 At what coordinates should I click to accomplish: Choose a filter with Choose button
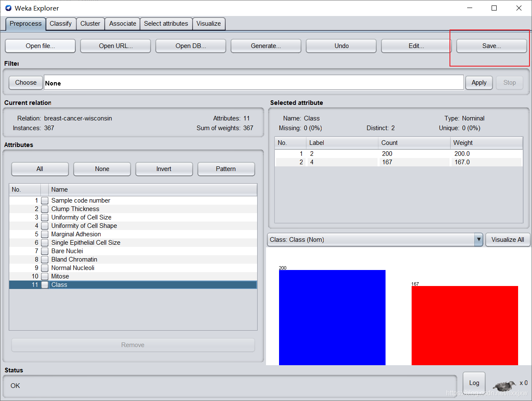click(26, 83)
